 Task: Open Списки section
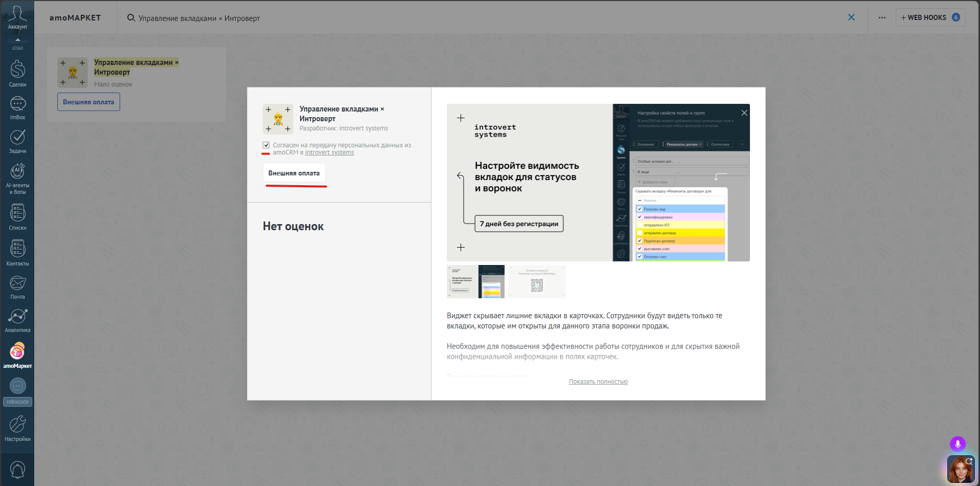click(17, 217)
